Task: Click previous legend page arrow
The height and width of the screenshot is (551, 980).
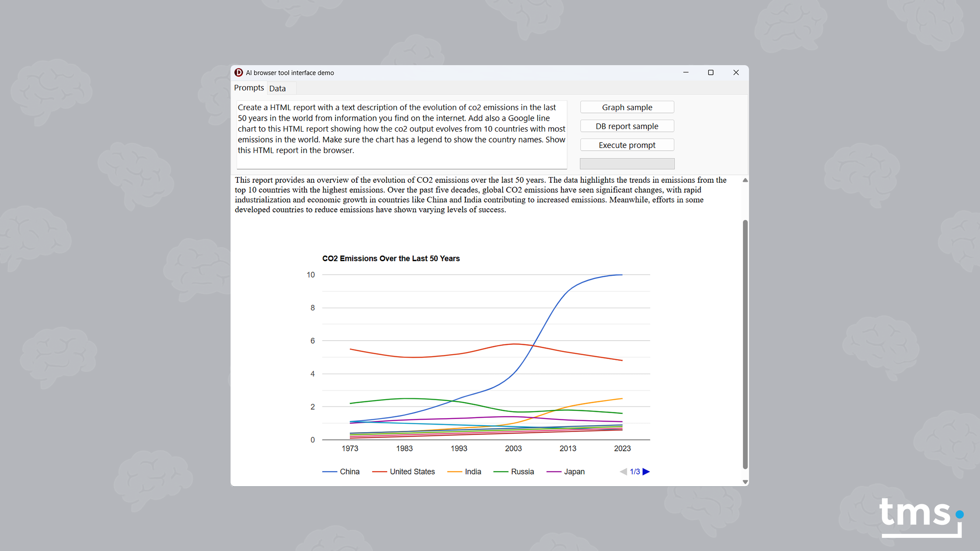Action: (623, 471)
